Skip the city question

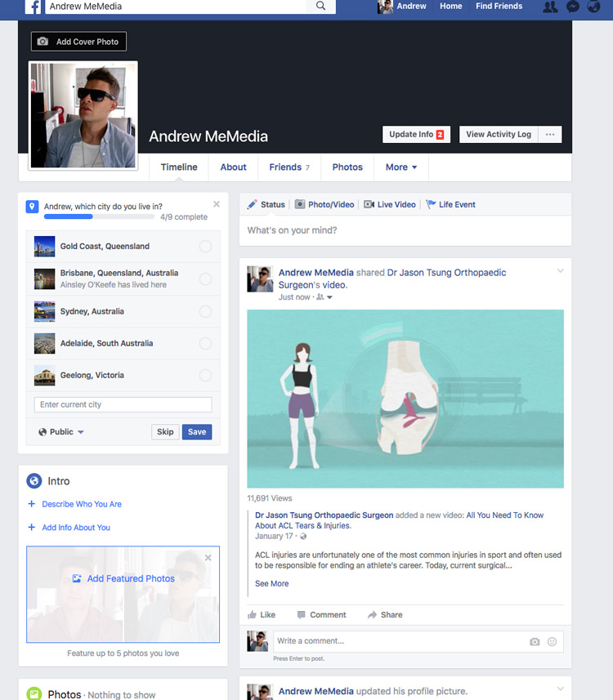[165, 432]
